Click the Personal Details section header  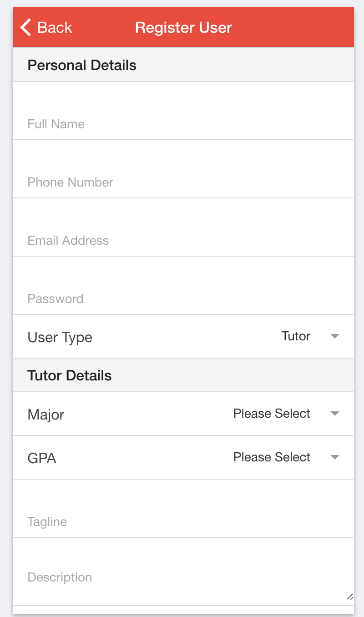point(82,65)
